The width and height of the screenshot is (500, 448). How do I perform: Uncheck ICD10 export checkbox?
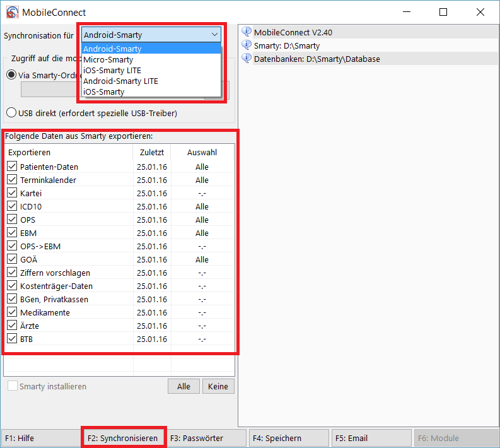click(12, 206)
